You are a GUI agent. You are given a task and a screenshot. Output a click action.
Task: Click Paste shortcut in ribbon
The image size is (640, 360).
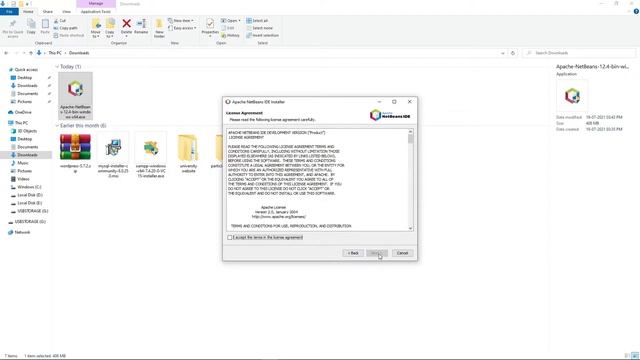click(x=69, y=35)
